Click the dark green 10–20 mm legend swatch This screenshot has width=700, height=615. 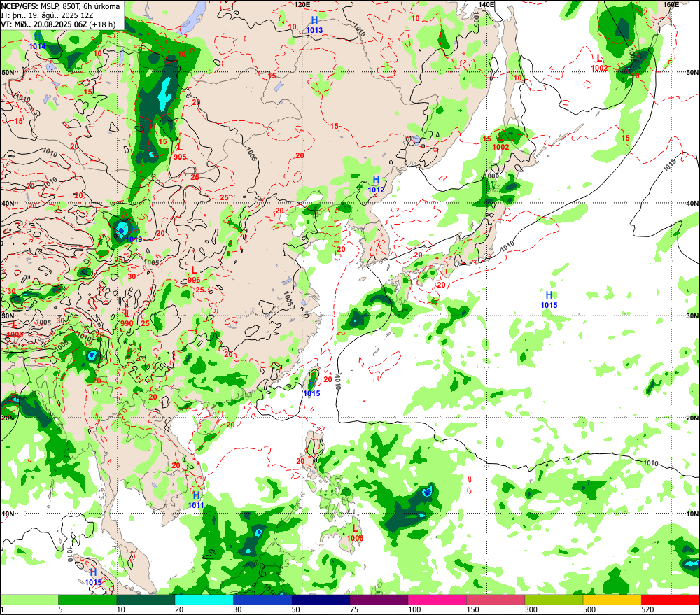click(146, 600)
